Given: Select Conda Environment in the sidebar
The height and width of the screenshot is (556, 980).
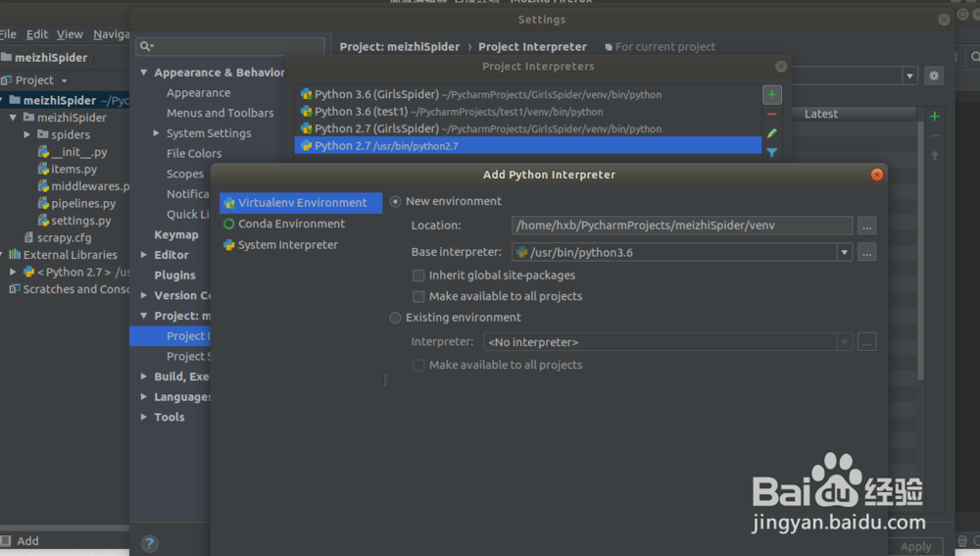Looking at the screenshot, I should [291, 224].
